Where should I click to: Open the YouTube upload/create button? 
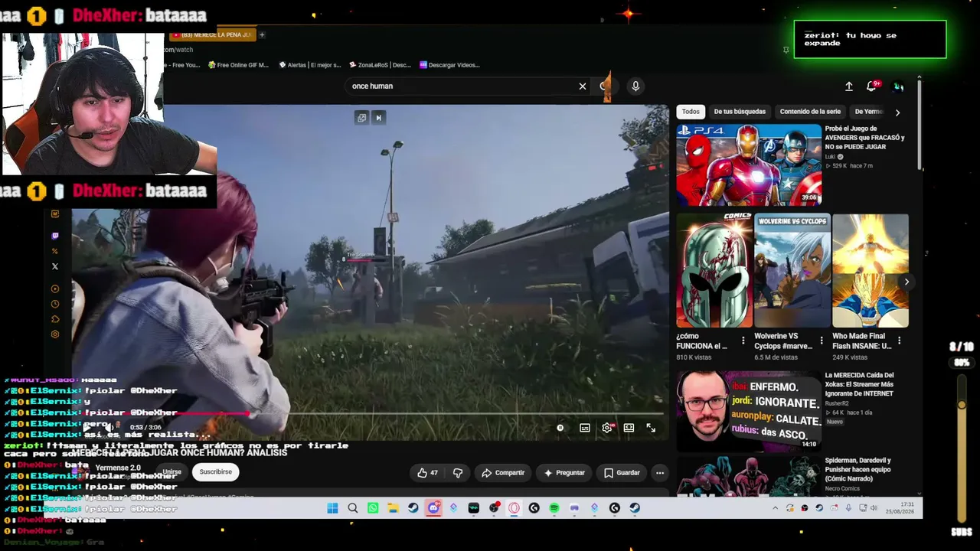coord(849,86)
